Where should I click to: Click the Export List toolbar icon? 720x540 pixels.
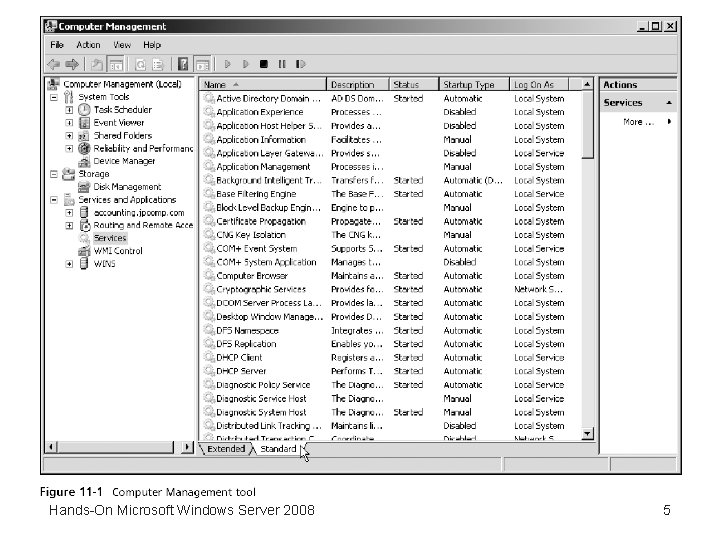point(158,64)
